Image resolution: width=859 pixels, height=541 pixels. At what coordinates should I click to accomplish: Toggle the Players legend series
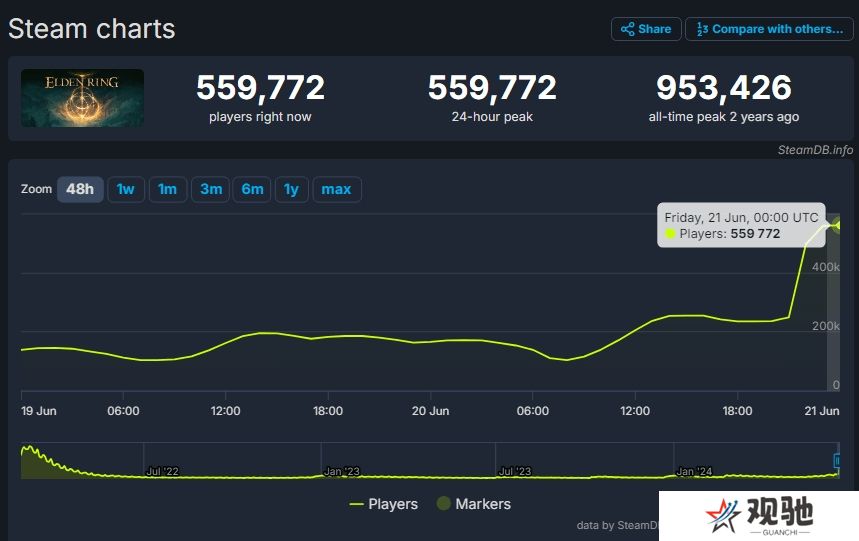pos(383,504)
